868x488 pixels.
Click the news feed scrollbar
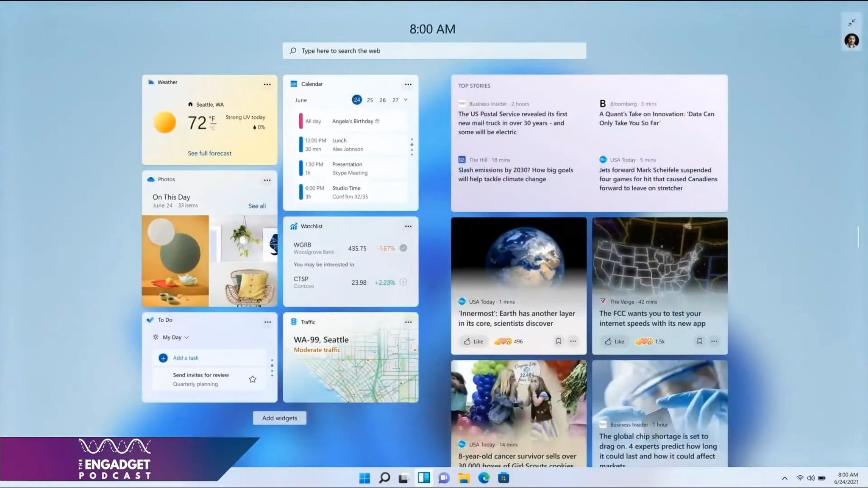tap(858, 237)
